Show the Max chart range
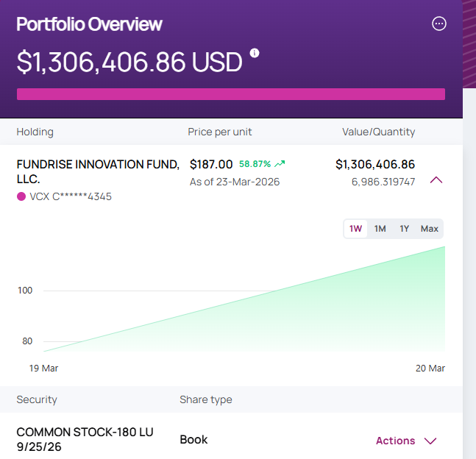Screen dimensions: 476x459 (x=429, y=229)
